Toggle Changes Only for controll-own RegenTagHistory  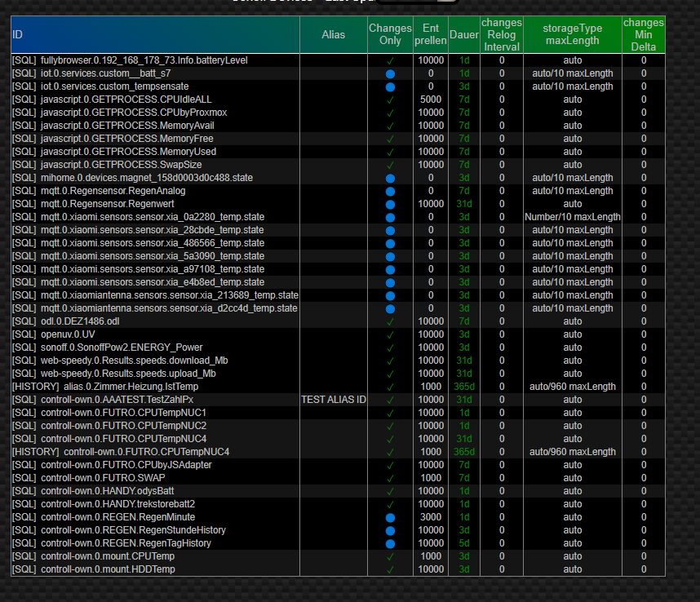(390, 543)
